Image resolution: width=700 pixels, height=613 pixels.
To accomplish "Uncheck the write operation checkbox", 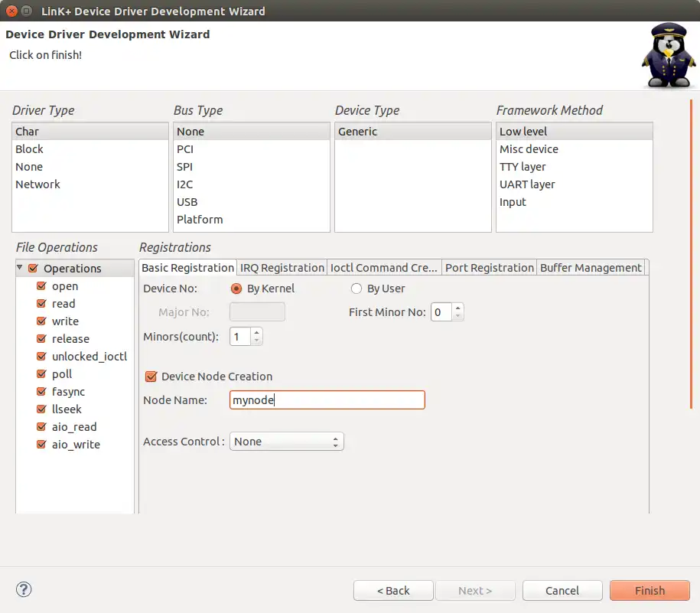I will pyautogui.click(x=41, y=321).
